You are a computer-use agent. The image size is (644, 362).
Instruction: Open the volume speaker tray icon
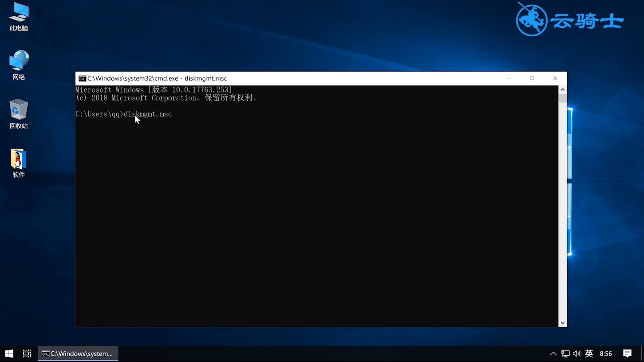point(577,353)
